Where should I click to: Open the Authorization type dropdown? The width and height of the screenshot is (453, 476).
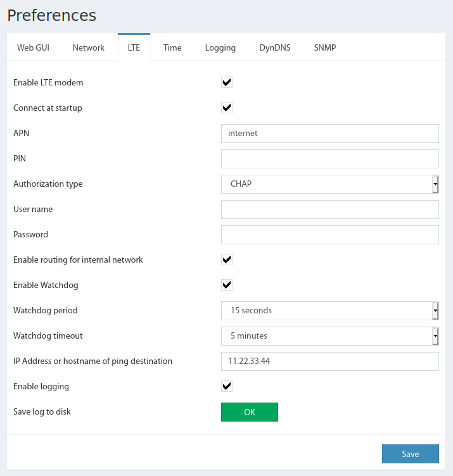(329, 184)
